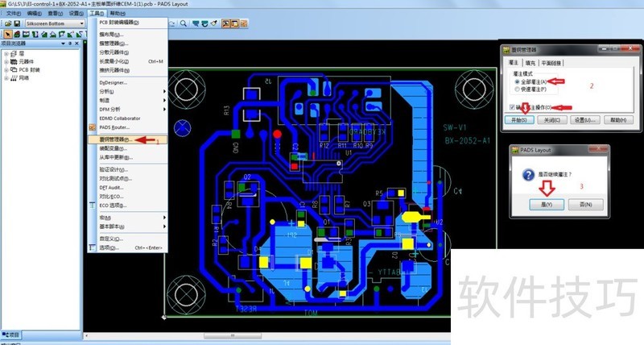Screen dimensions: 644x345
Task: Select 快速灌注 radio button
Action: coord(517,89)
